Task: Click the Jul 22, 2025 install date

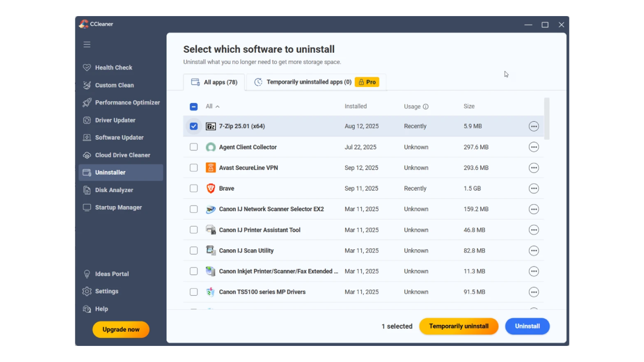Action: (x=360, y=147)
